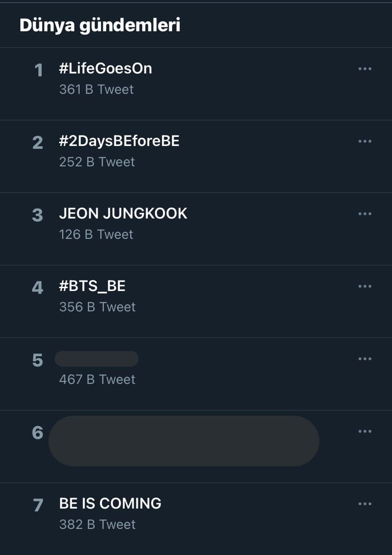The image size is (392, 555).
Task: Open more options for #2DaysBEforeBE trend
Action: pos(365,141)
